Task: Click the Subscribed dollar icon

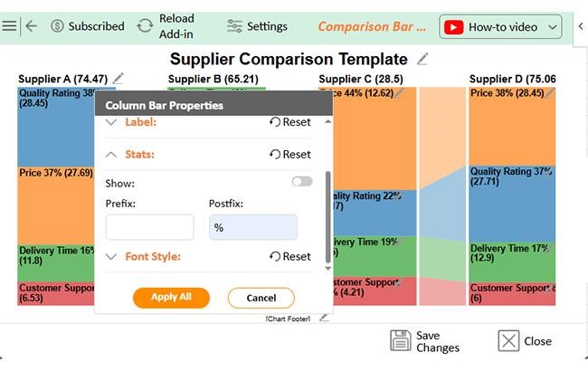Action: click(57, 26)
